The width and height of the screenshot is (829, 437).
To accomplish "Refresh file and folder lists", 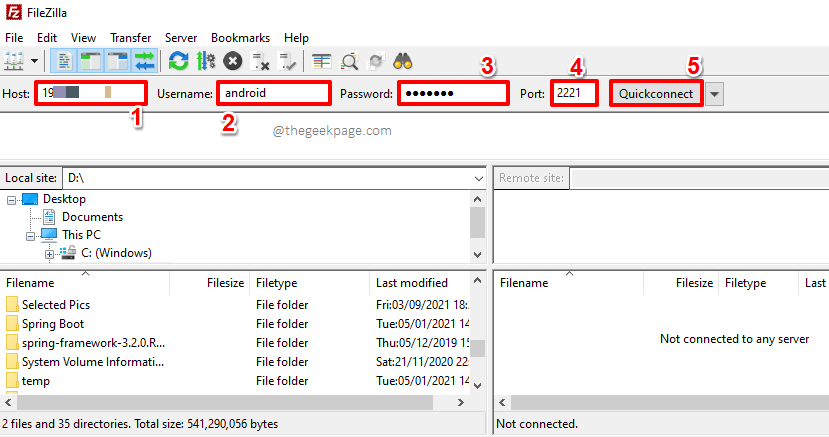I will [x=179, y=61].
